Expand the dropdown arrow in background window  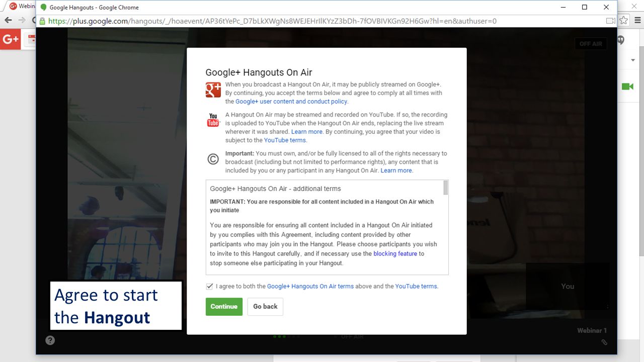click(633, 60)
